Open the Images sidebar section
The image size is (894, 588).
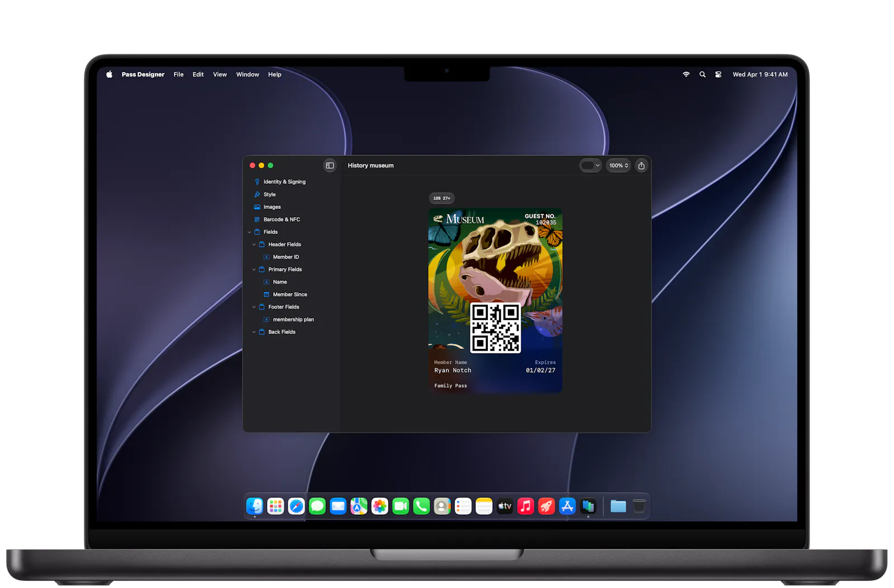[x=272, y=207]
